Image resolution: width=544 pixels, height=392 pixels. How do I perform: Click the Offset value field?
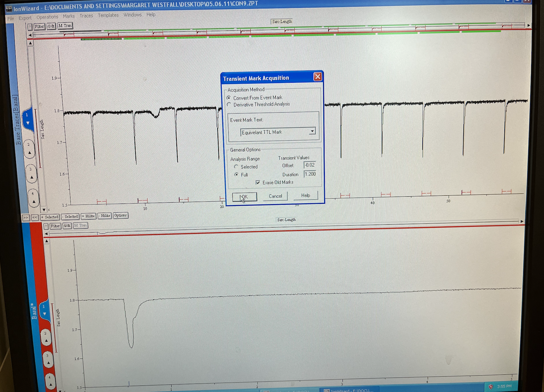(310, 165)
